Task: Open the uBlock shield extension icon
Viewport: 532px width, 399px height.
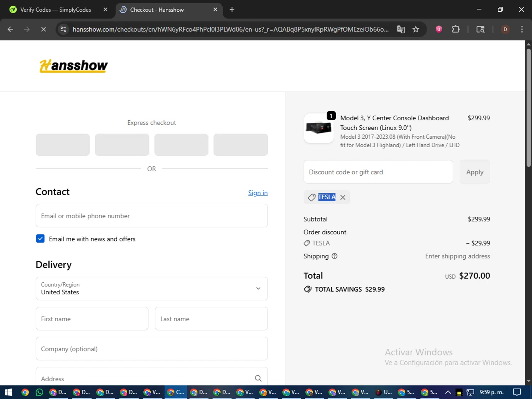Action: (439, 29)
